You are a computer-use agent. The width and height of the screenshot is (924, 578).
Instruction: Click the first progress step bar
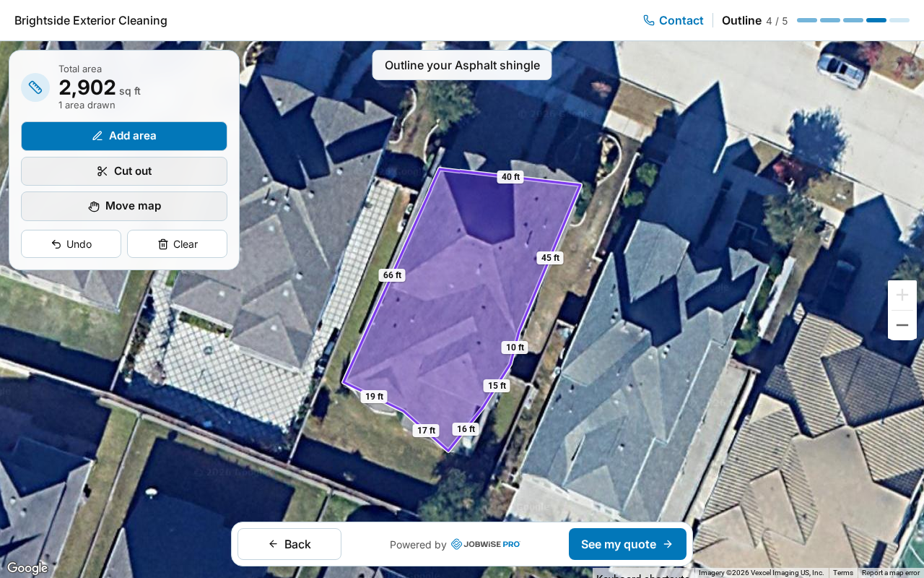click(x=807, y=20)
